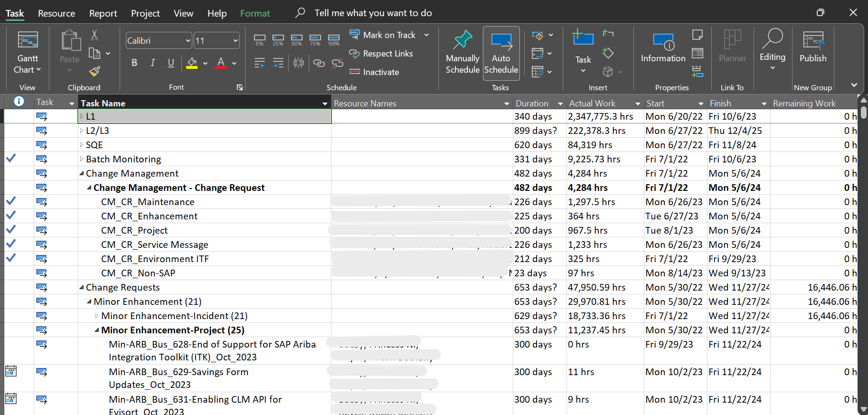Insert Summary task icon
Screen dimensions: 868x415
tap(608, 34)
